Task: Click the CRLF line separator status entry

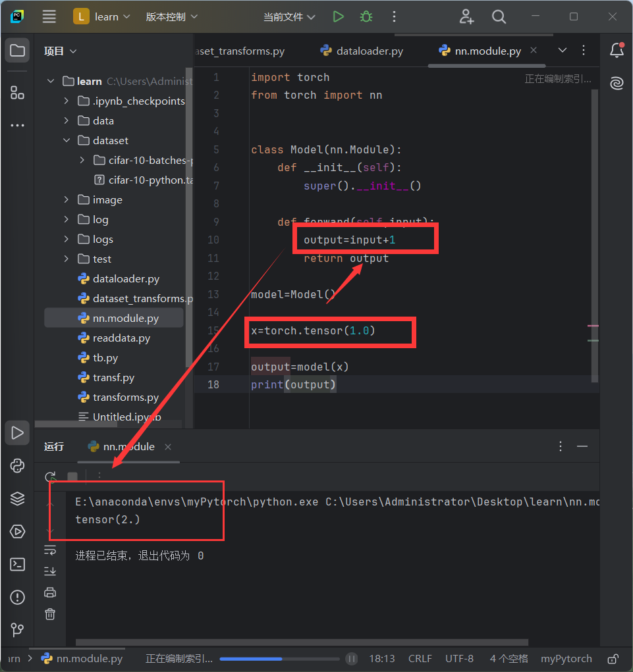Action: pos(420,659)
